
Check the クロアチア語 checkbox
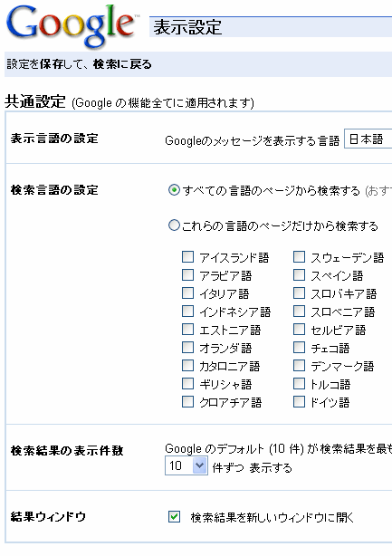187,402
